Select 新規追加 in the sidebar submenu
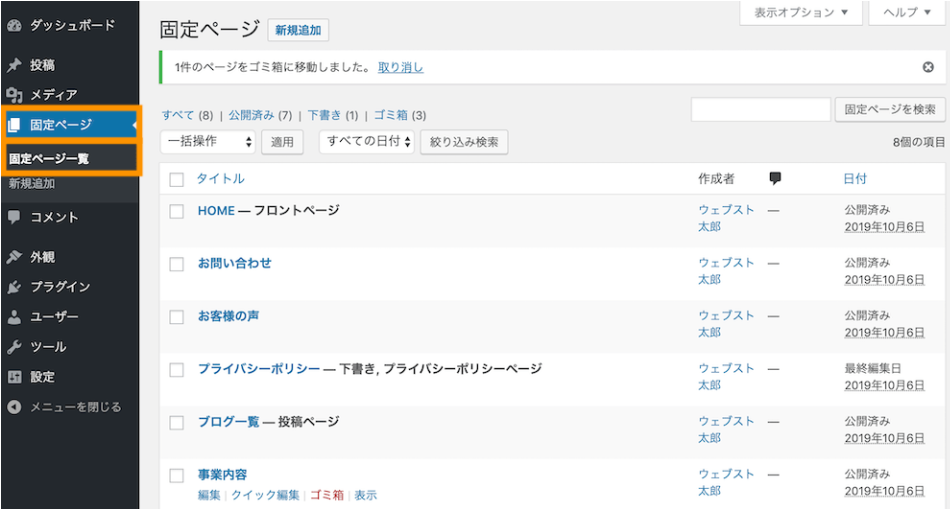Image resolution: width=950 pixels, height=509 pixels. coord(32,184)
